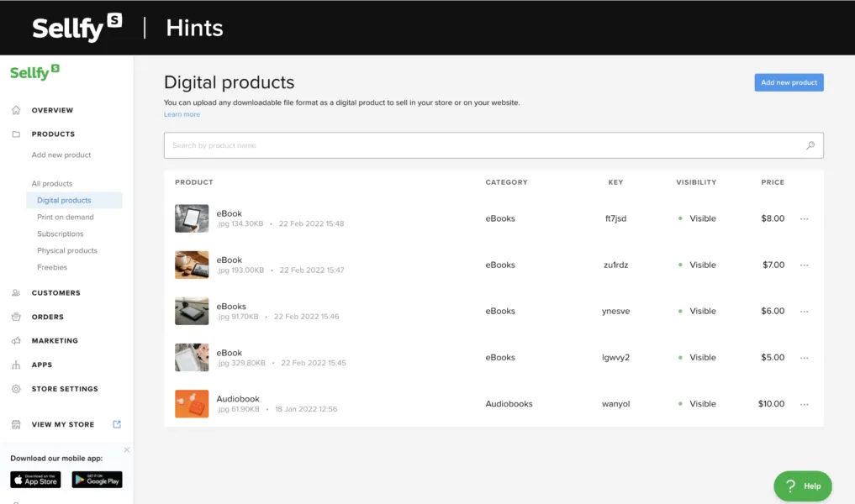Open Apps section label
The height and width of the screenshot is (504, 855).
coord(42,365)
